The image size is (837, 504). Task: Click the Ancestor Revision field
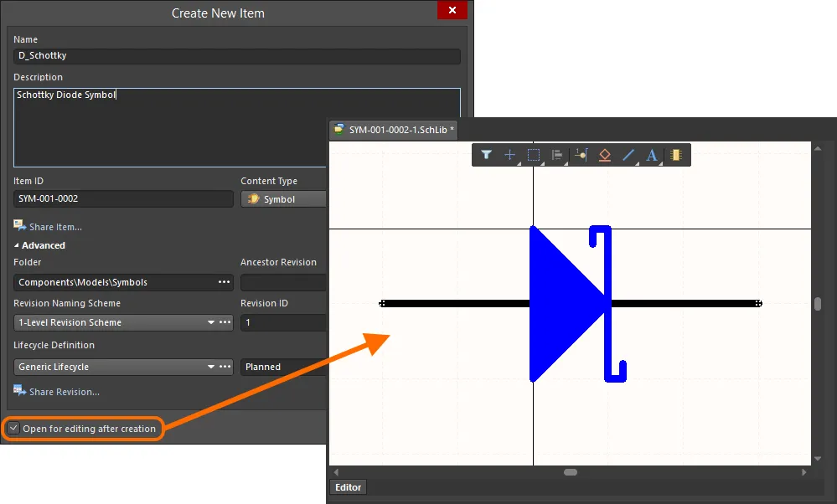click(283, 282)
